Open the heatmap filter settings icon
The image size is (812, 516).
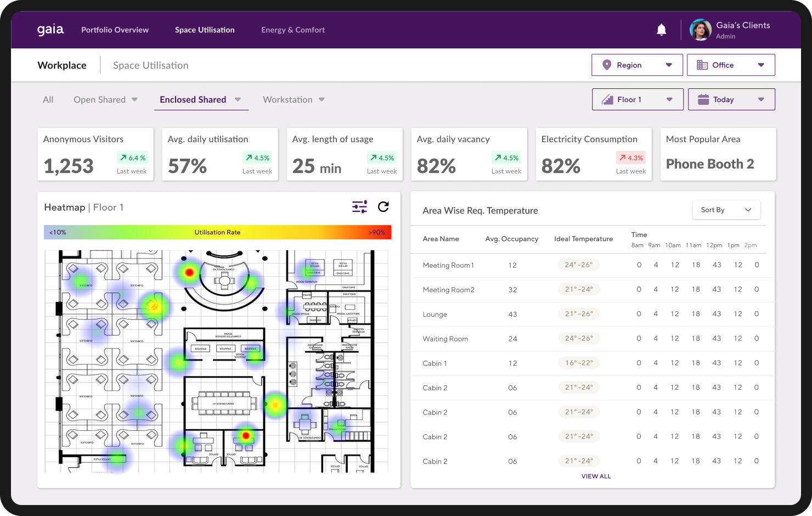click(359, 207)
